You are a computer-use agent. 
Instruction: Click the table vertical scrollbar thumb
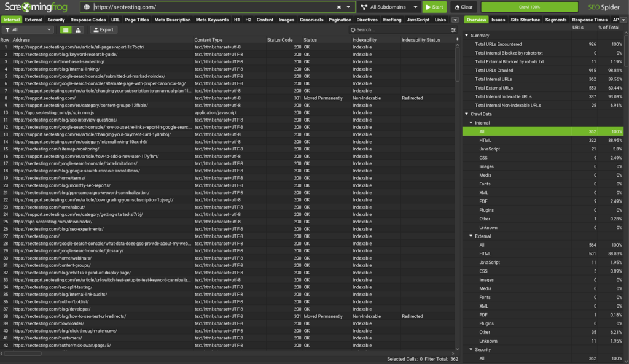click(457, 65)
